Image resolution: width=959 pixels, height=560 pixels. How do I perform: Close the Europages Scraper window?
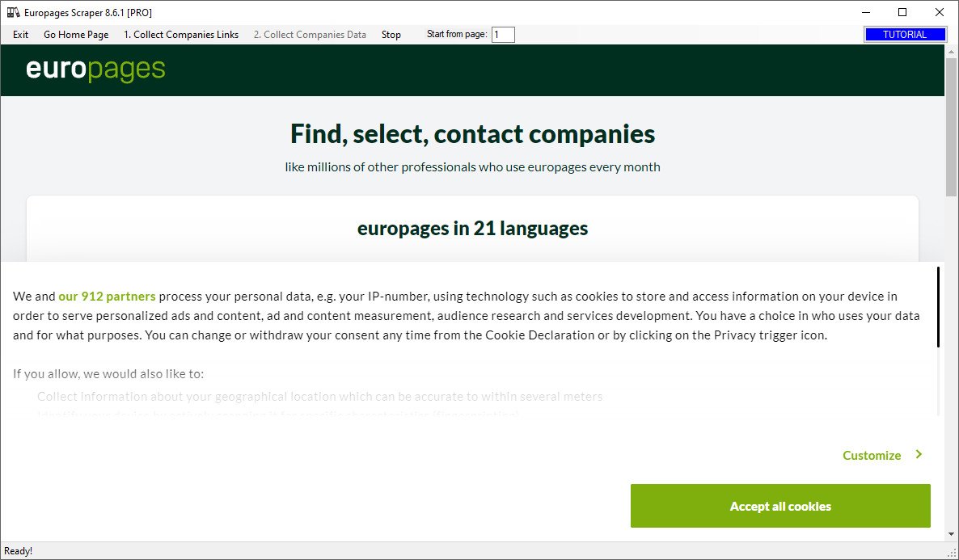pyautogui.click(x=939, y=12)
